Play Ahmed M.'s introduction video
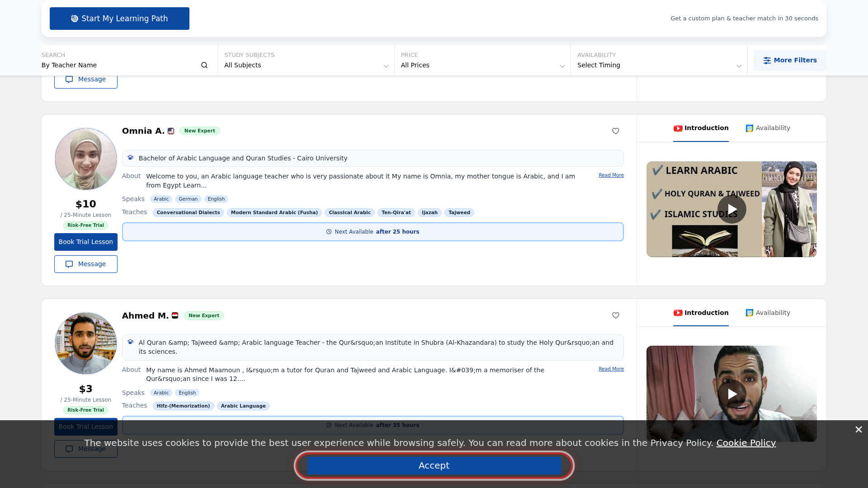868x488 pixels. (x=731, y=394)
